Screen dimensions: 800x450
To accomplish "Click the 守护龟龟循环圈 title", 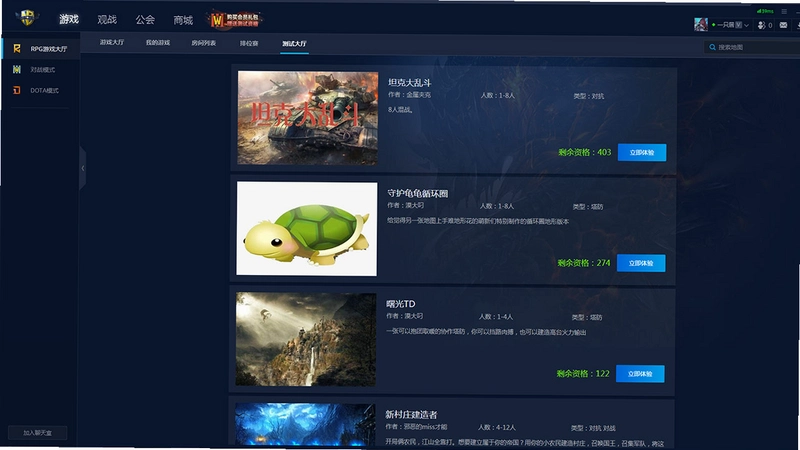I will 417,193.
